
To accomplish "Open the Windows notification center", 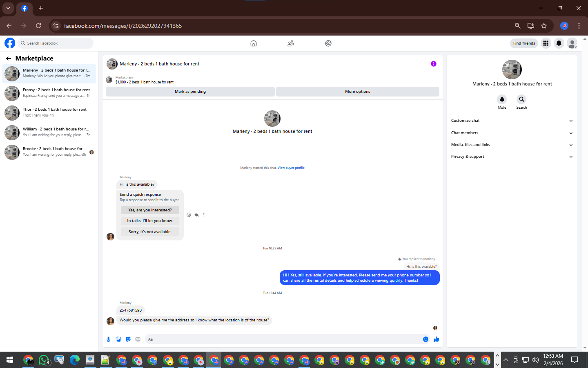I will click(x=575, y=360).
